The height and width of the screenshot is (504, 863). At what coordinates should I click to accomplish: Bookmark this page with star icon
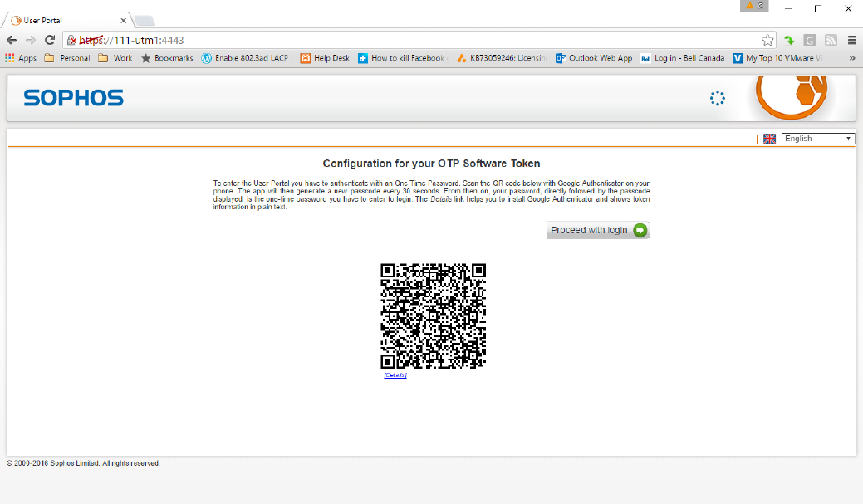[767, 40]
